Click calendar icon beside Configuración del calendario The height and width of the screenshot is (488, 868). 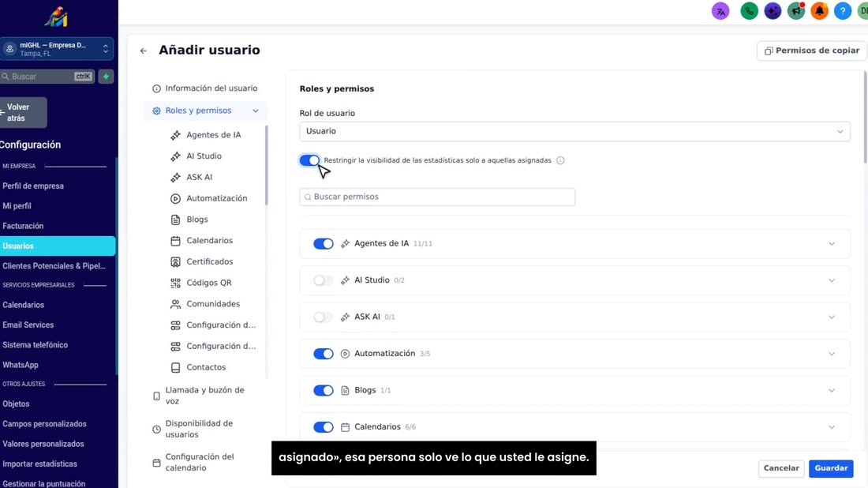157,463
